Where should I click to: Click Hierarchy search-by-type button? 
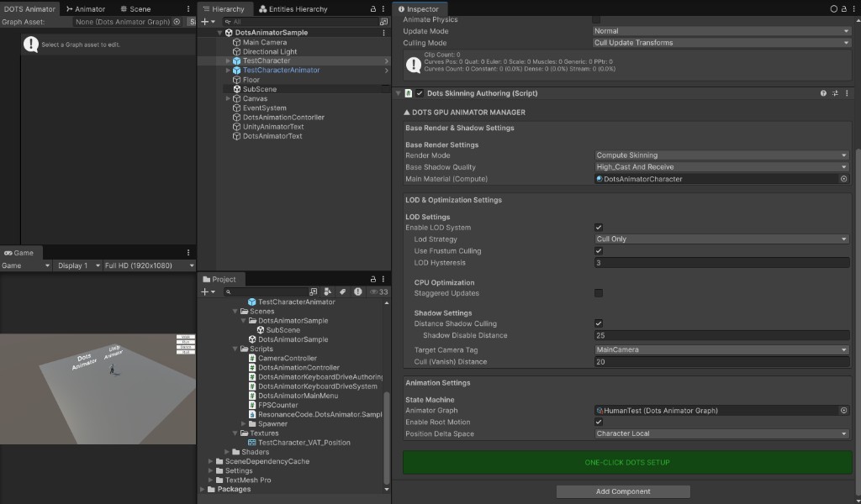(x=383, y=22)
